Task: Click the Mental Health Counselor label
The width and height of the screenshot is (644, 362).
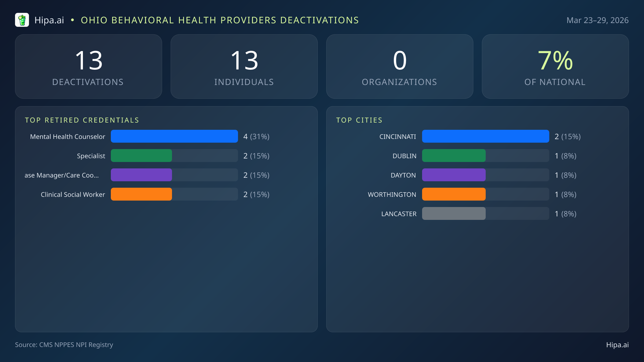Action: pyautogui.click(x=68, y=136)
